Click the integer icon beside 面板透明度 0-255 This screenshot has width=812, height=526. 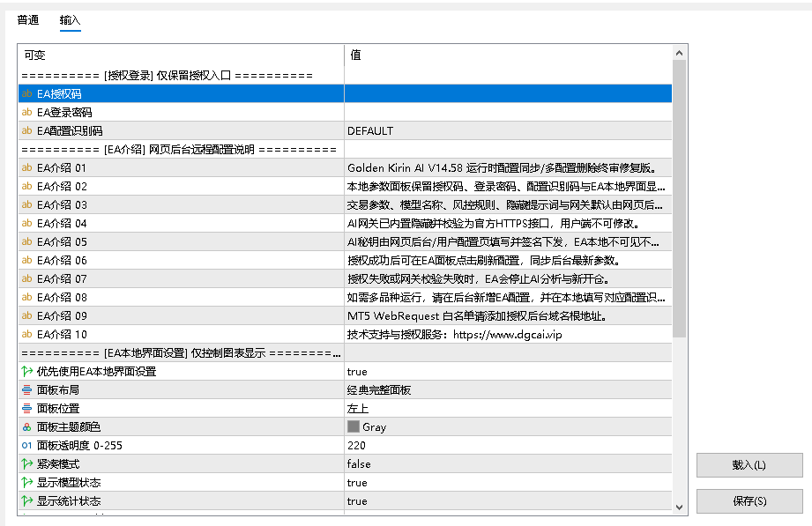[x=27, y=446]
